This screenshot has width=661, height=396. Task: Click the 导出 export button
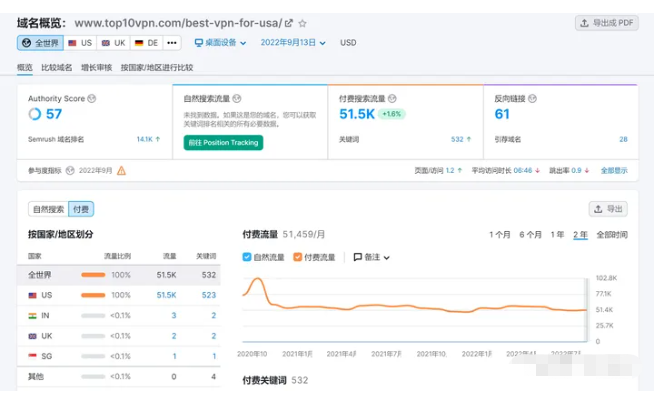tap(608, 209)
